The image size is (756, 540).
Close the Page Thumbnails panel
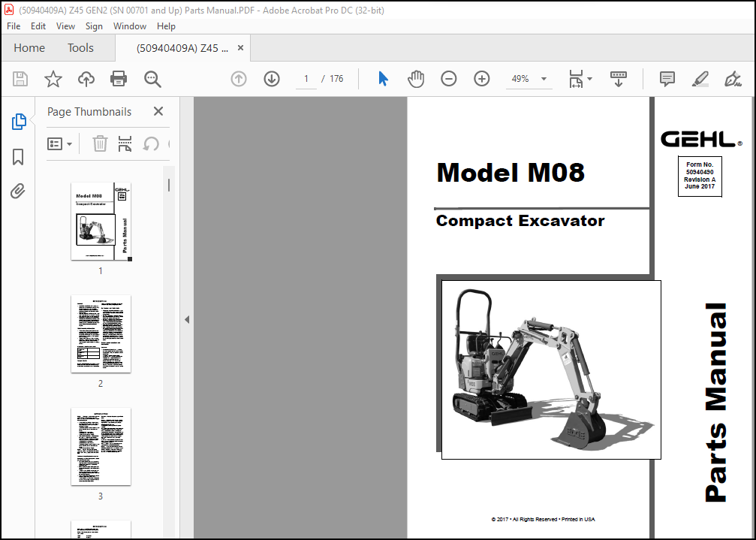click(x=158, y=111)
